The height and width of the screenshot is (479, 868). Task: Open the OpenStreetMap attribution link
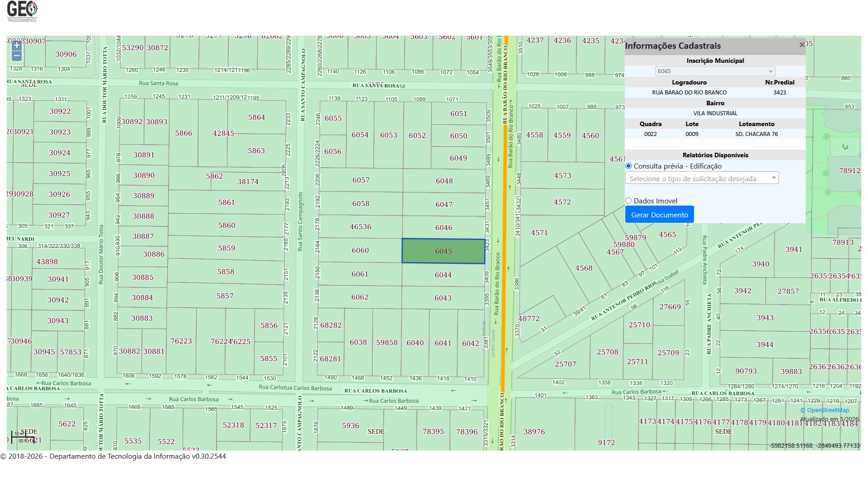[825, 410]
